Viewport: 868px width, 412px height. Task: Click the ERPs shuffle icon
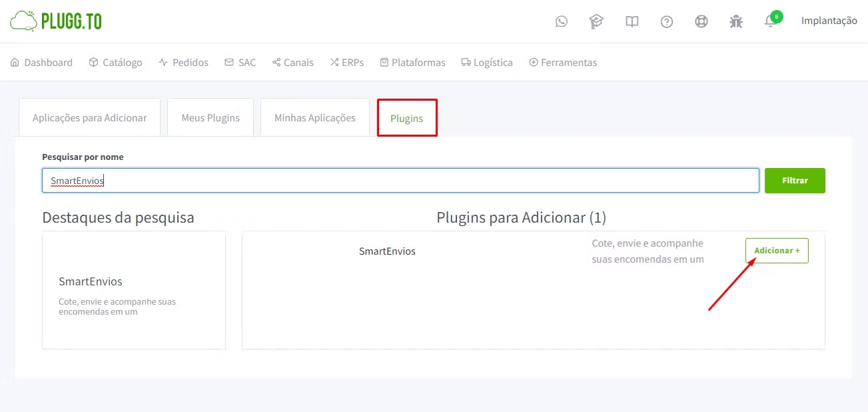click(x=334, y=62)
